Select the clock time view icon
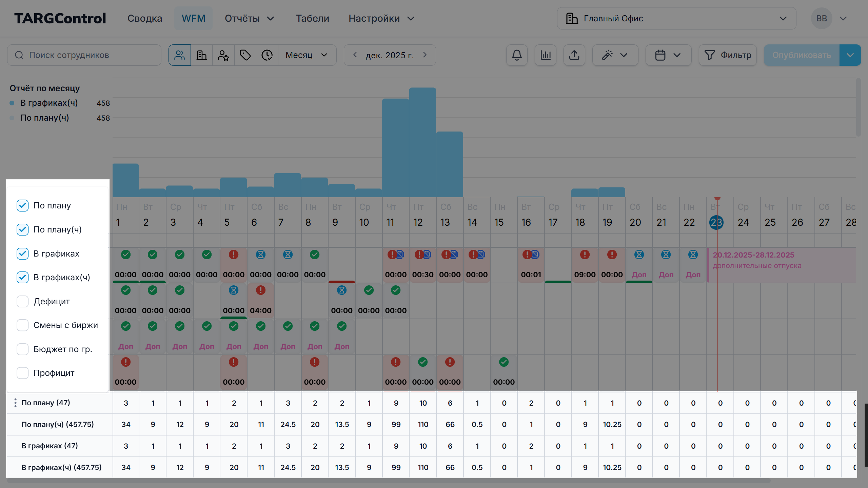Viewport: 868px width, 488px height. click(267, 55)
